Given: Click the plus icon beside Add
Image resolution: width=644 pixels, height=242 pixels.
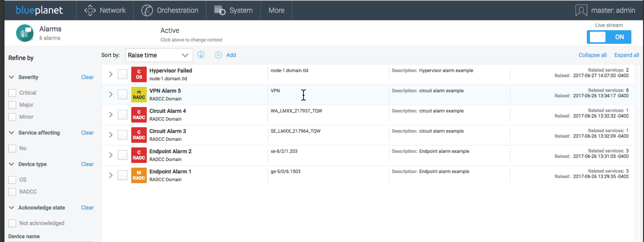Looking at the screenshot, I should point(218,55).
